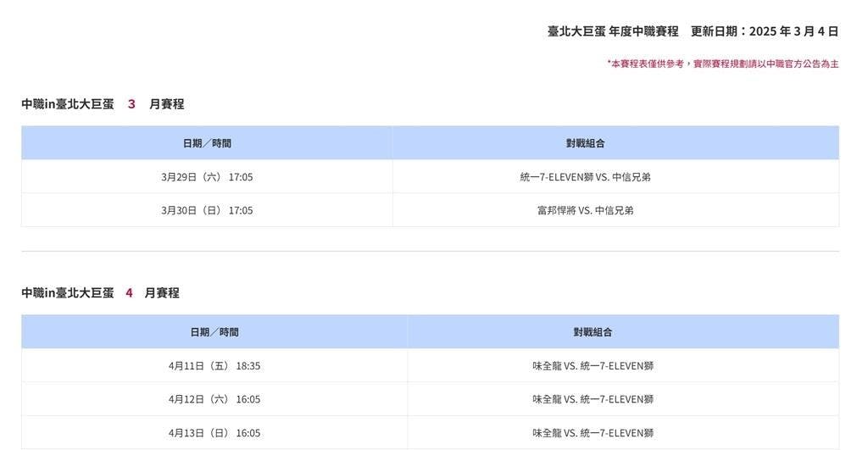Select the cell 4月13日（日） 16:05

point(214,433)
